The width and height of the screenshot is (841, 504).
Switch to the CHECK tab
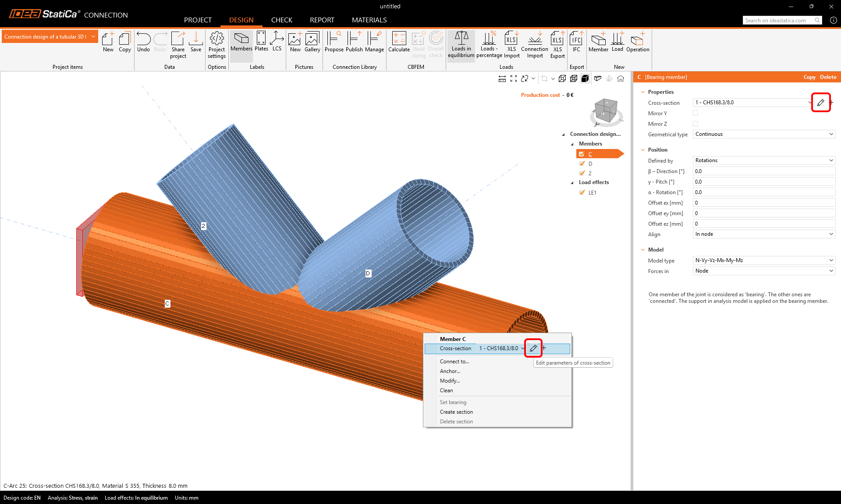281,20
